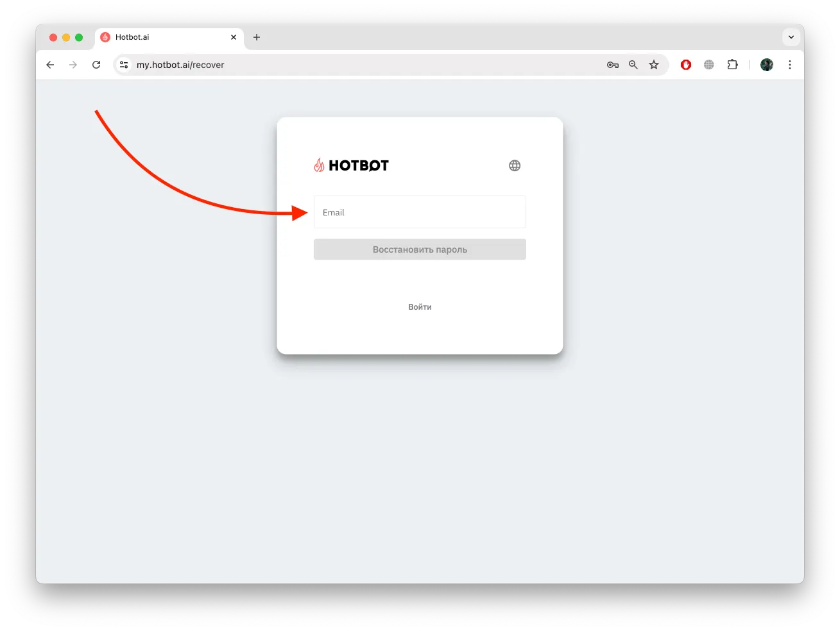Image resolution: width=840 pixels, height=631 pixels.
Task: Expand the tab search dropdown arrow
Action: click(791, 37)
